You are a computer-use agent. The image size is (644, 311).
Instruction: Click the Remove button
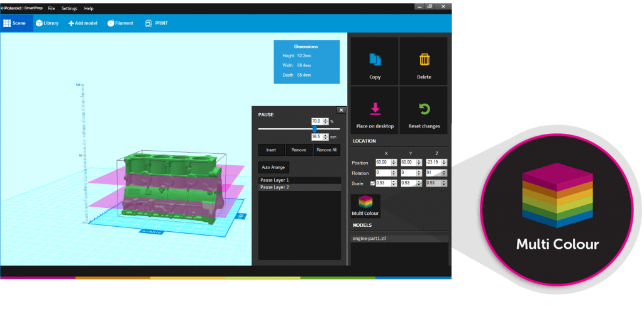(299, 150)
